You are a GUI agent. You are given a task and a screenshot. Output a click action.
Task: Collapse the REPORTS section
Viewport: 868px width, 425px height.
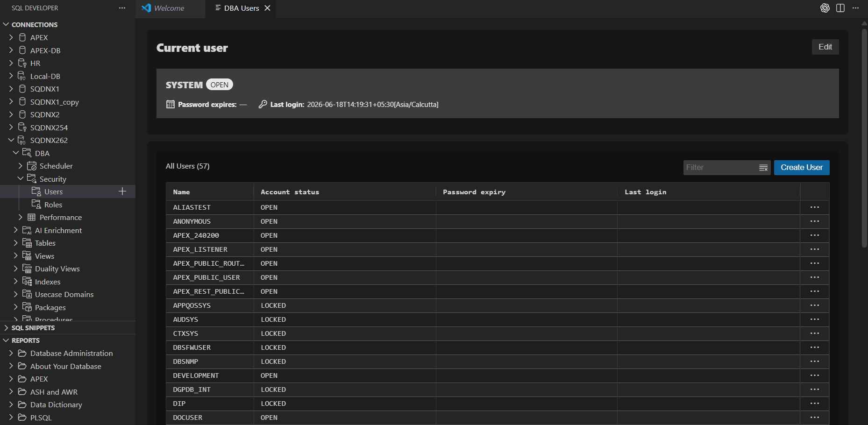point(6,340)
